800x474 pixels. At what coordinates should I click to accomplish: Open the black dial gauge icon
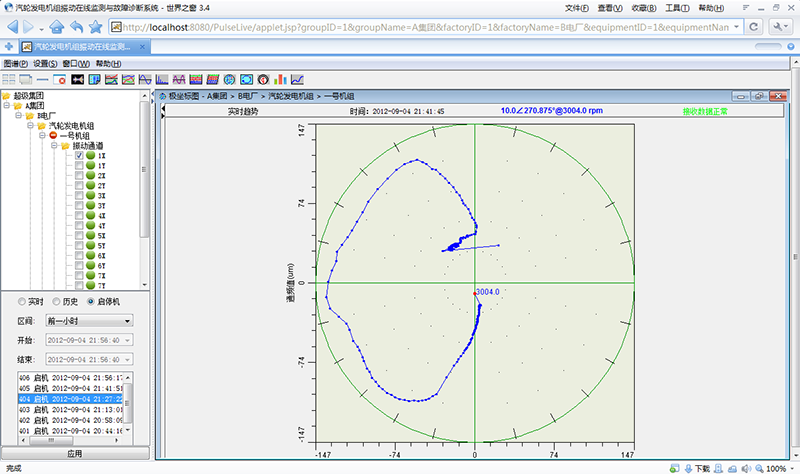click(263, 79)
